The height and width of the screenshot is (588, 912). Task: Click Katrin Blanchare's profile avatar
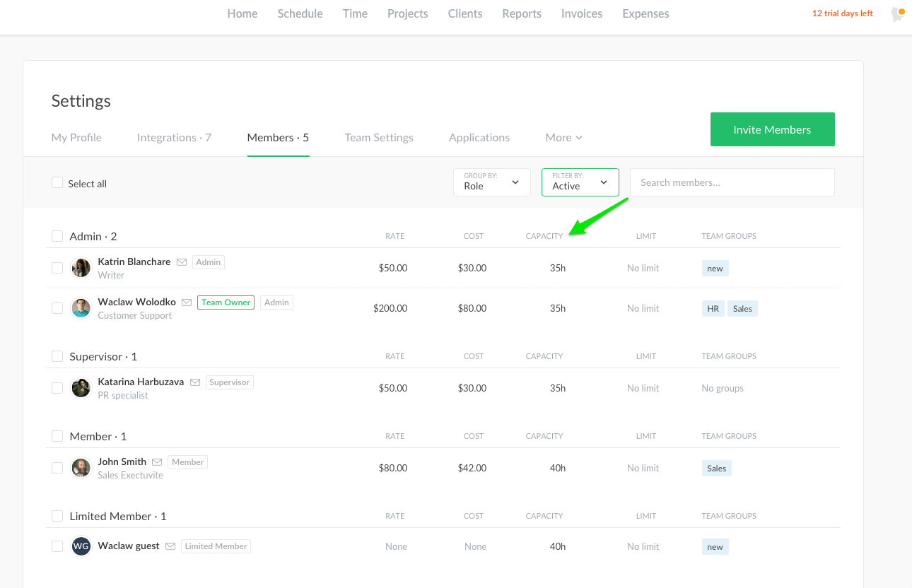[81, 268]
